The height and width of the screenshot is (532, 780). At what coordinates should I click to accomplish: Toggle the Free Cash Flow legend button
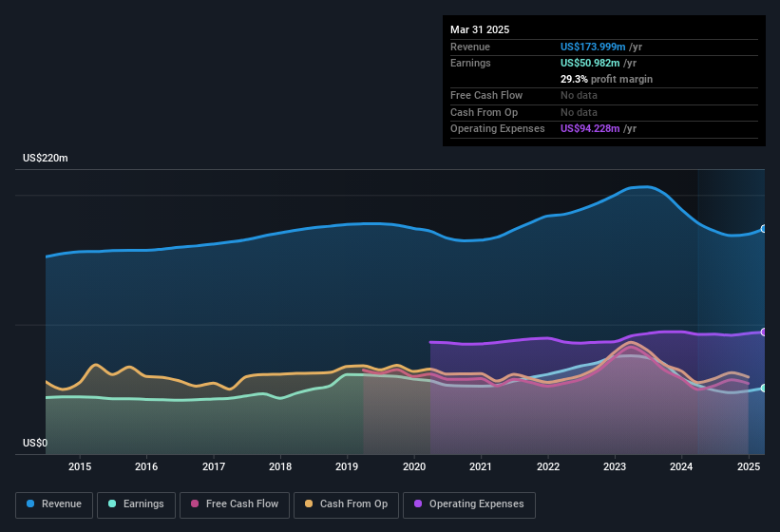pos(235,504)
